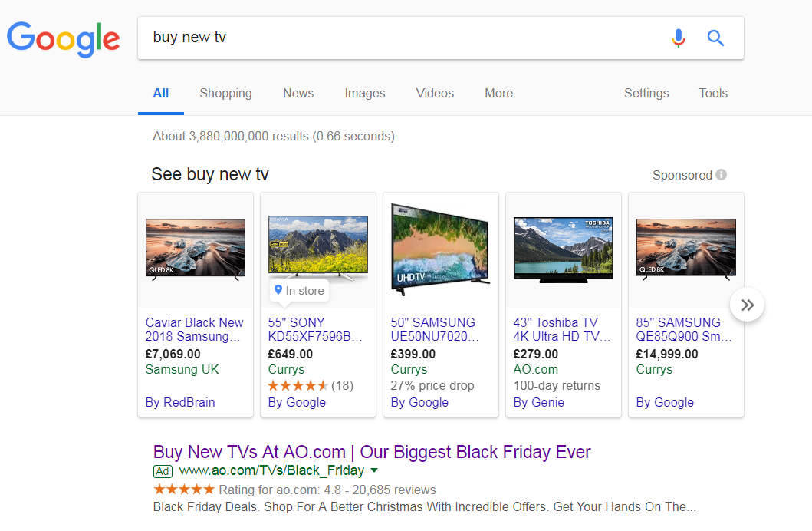Switch to the Shopping tab
812x531 pixels.
[x=225, y=94]
